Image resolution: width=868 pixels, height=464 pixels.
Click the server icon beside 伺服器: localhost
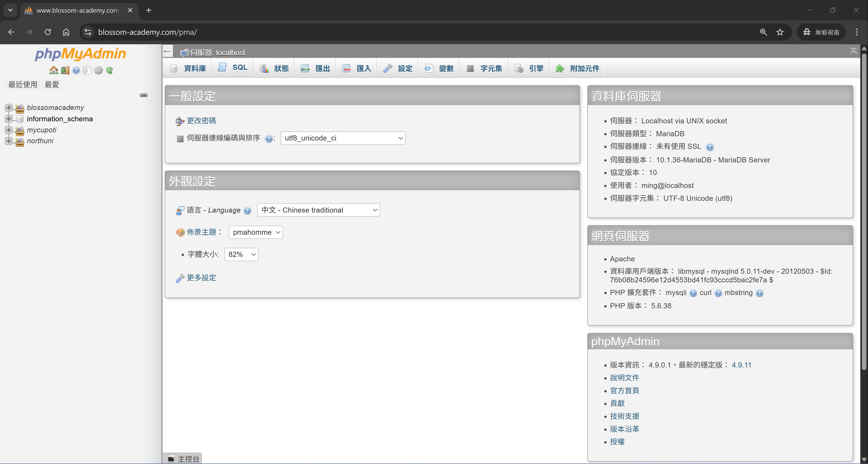[184, 53]
